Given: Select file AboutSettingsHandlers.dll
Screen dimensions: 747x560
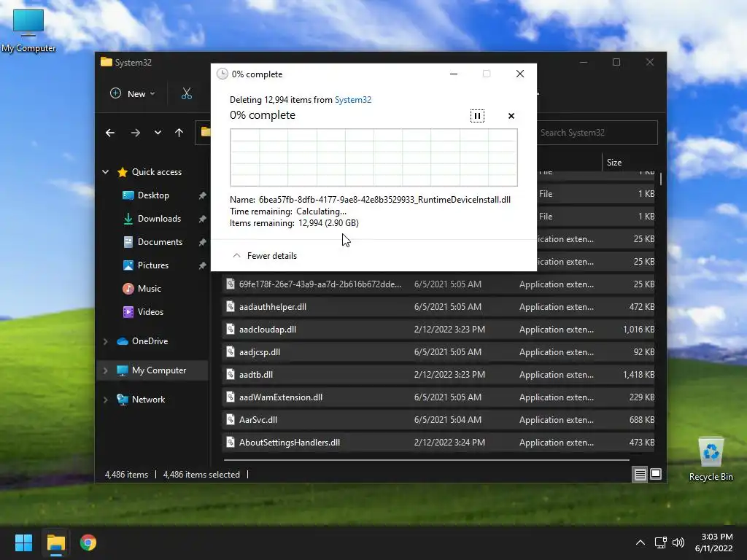Looking at the screenshot, I should pos(438,443).
